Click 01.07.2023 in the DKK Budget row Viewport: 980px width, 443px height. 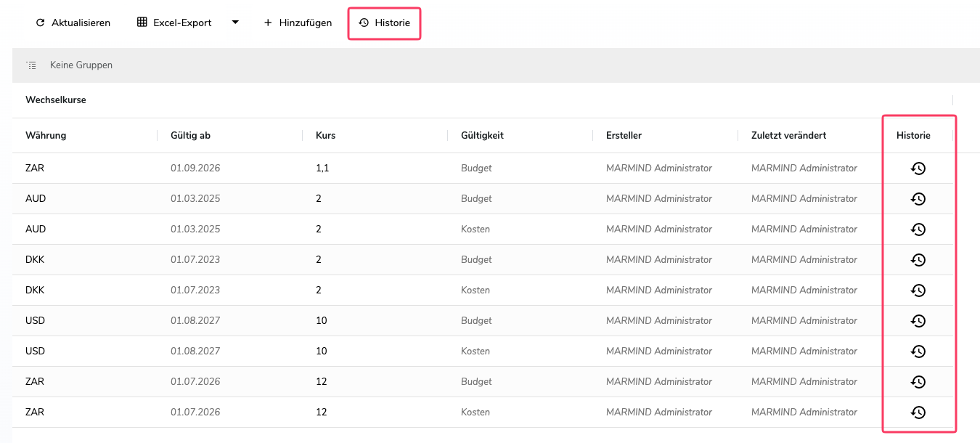195,260
